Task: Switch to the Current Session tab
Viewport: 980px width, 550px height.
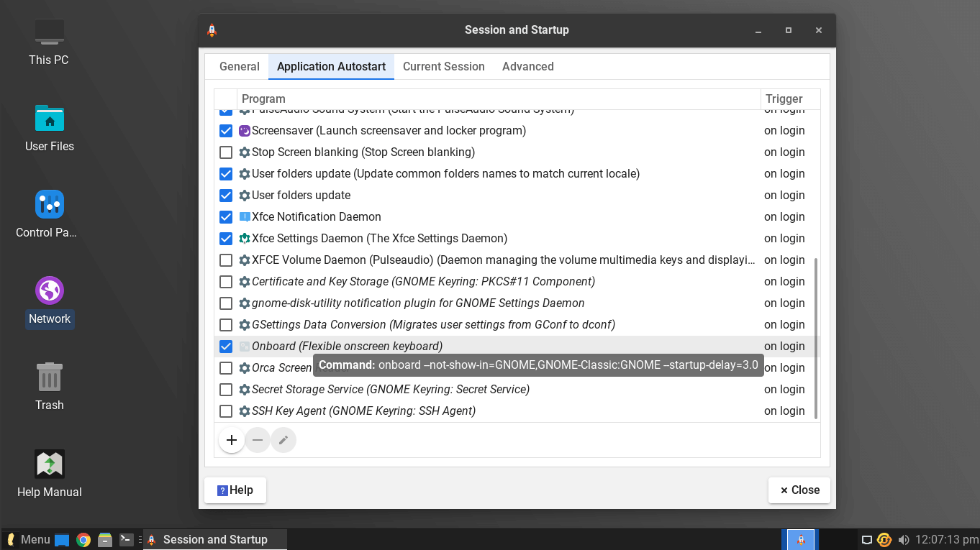Action: point(443,66)
